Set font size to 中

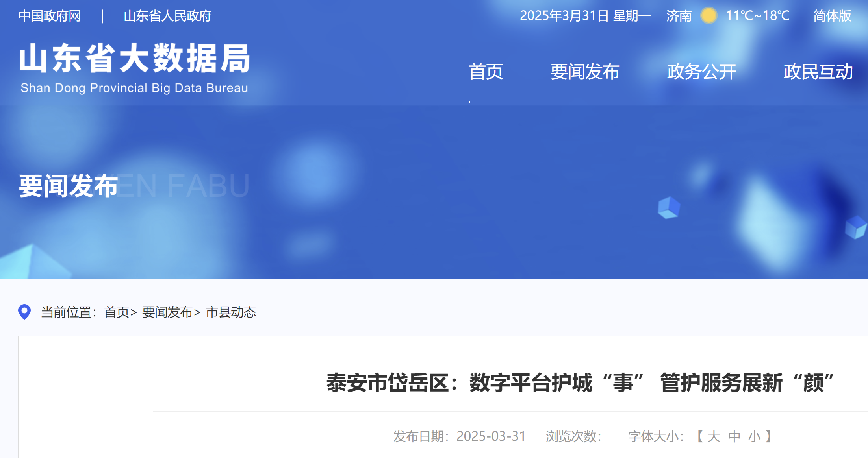point(734,436)
